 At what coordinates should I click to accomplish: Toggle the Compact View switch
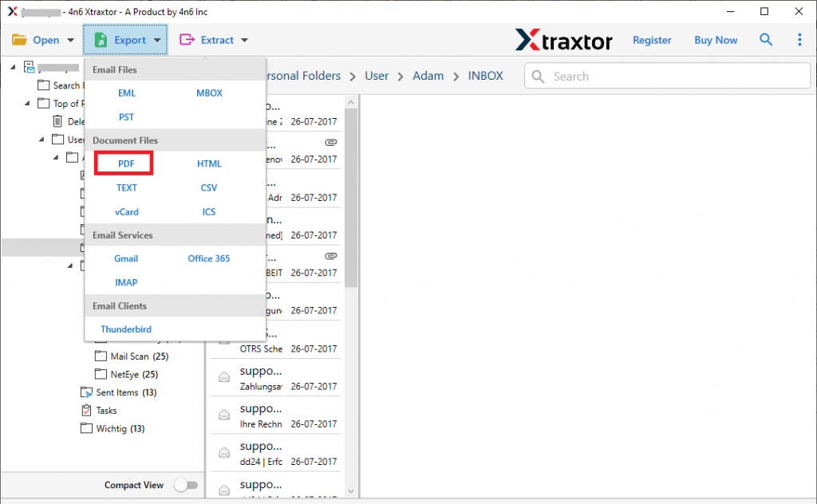point(185,485)
